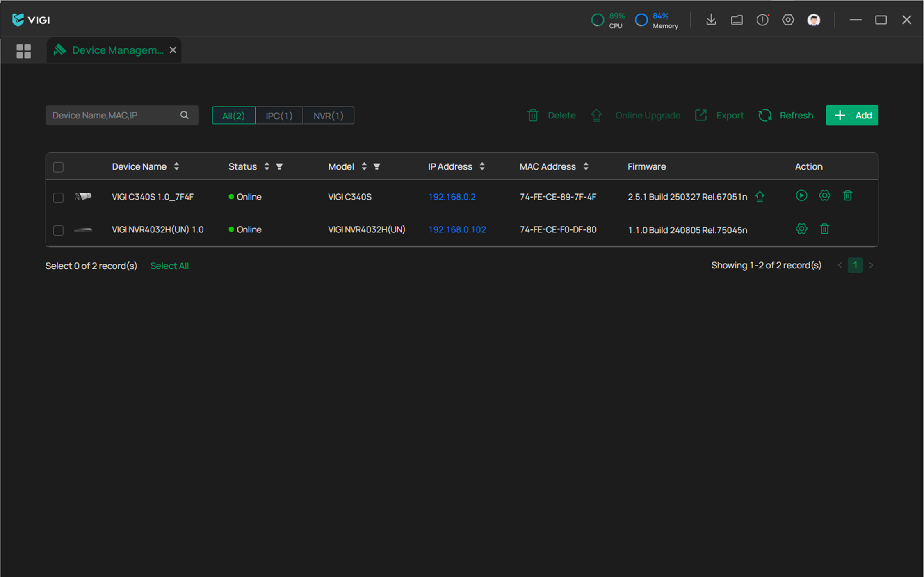Go to previous page arrow
This screenshot has height=577, width=924.
[840, 265]
